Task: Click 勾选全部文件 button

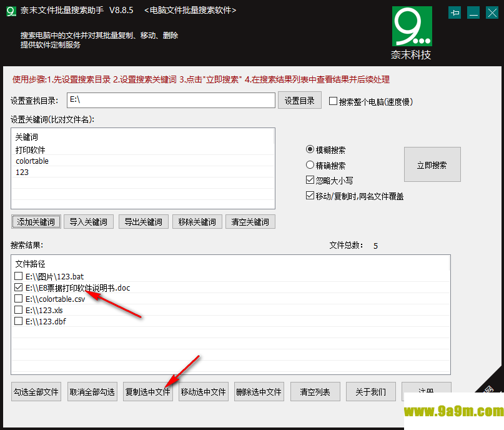Action: [36, 392]
